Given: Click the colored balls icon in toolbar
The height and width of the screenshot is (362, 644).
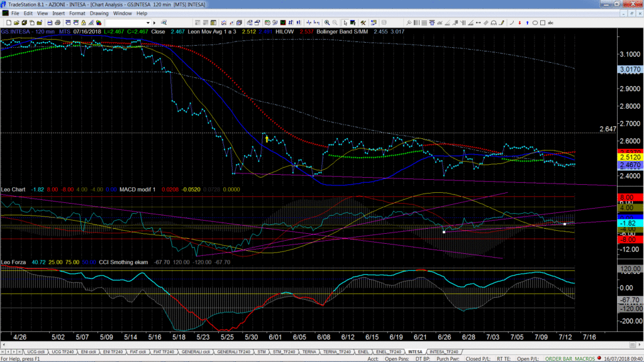Looking at the screenshot, I should click(x=99, y=23).
